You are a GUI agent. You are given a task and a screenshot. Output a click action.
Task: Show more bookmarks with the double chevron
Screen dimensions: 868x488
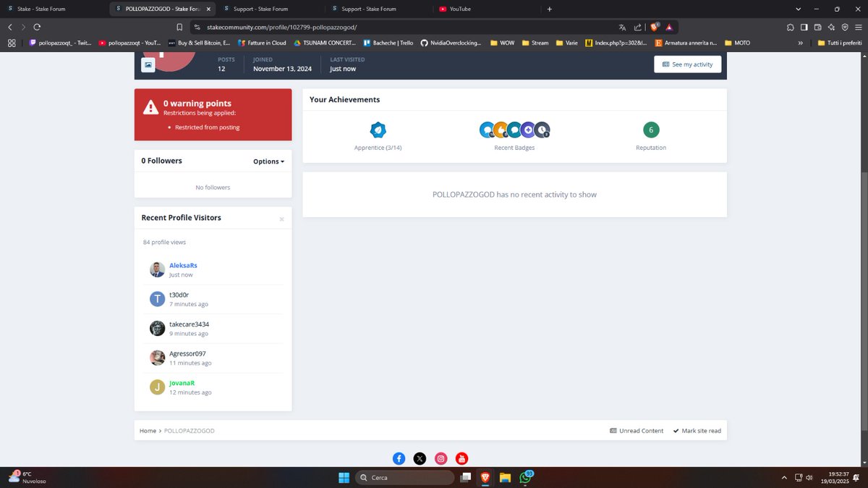pyautogui.click(x=801, y=43)
